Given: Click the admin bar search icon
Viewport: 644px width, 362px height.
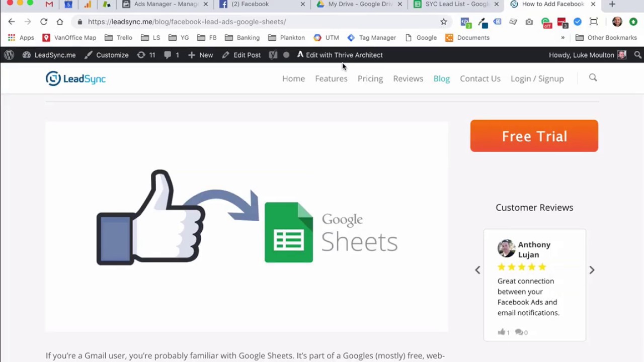Looking at the screenshot, I should 637,55.
